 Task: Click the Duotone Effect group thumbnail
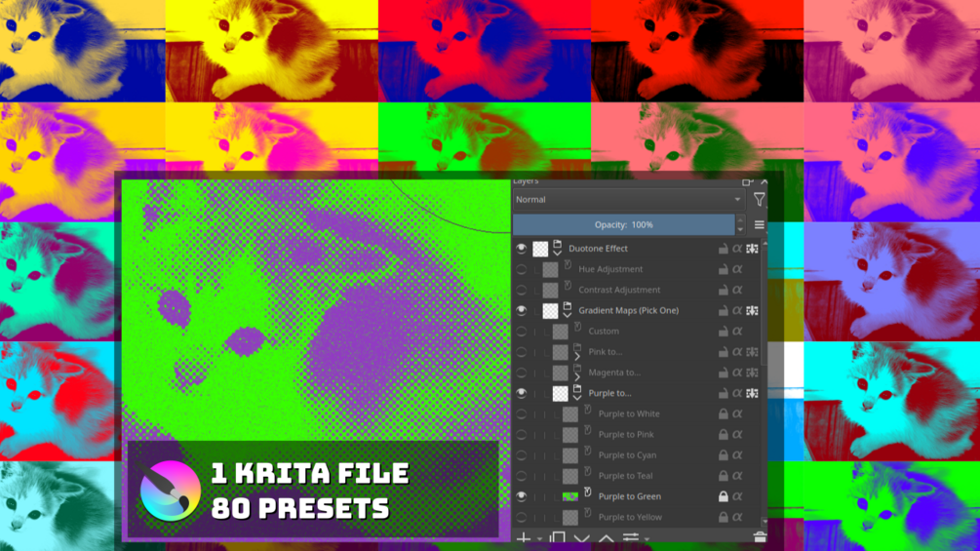click(540, 249)
